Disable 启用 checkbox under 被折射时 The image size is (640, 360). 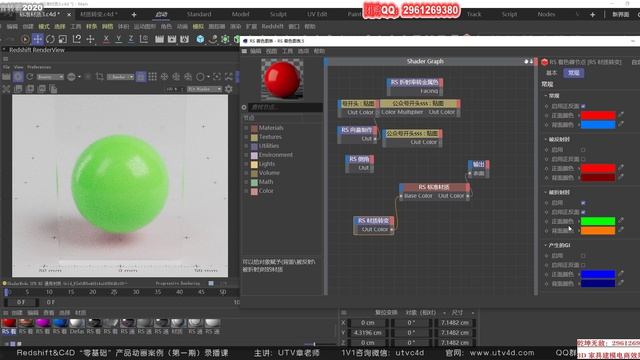583,203
